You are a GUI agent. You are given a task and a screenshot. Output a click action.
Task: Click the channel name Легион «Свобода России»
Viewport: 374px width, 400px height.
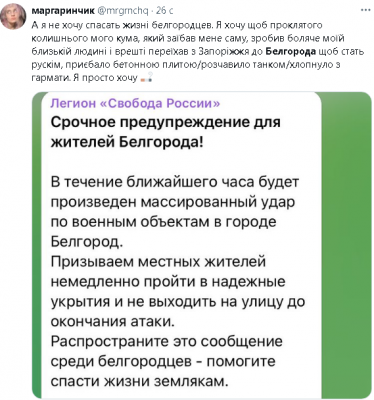pyautogui.click(x=135, y=104)
